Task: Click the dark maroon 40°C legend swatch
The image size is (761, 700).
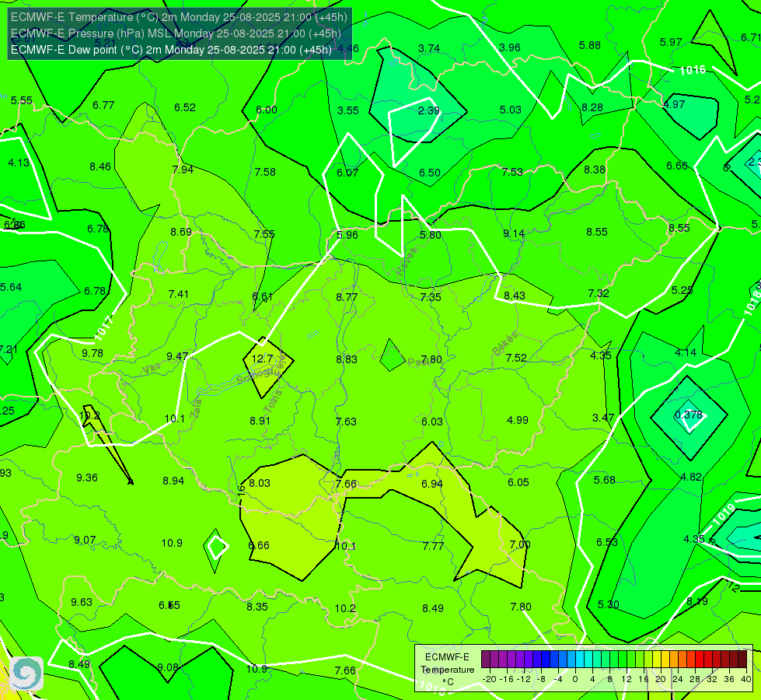Action: pos(742,660)
